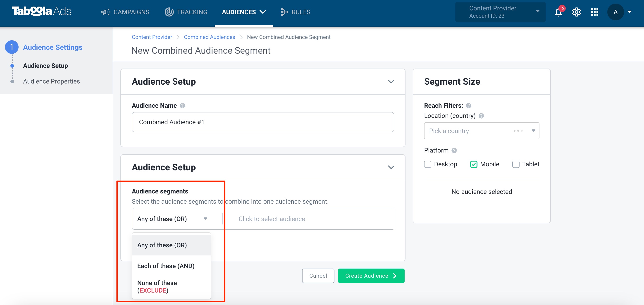The image size is (644, 305).
Task: Click the Location (country) help icon
Action: 481,116
